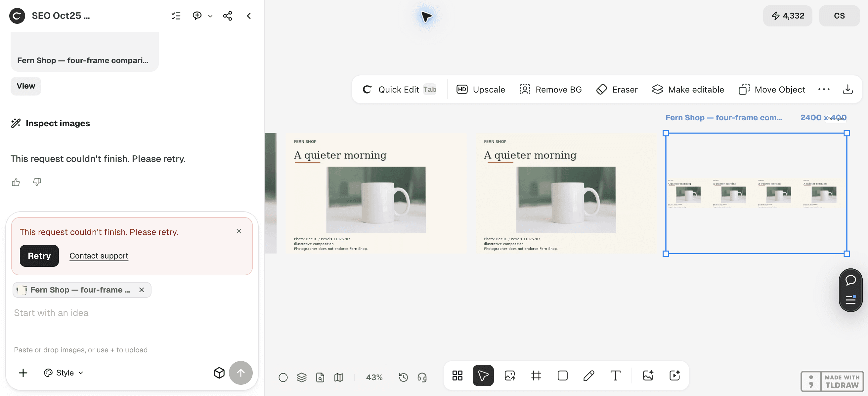The height and width of the screenshot is (396, 868).
Task: Open the task checklist icon
Action: 176,16
